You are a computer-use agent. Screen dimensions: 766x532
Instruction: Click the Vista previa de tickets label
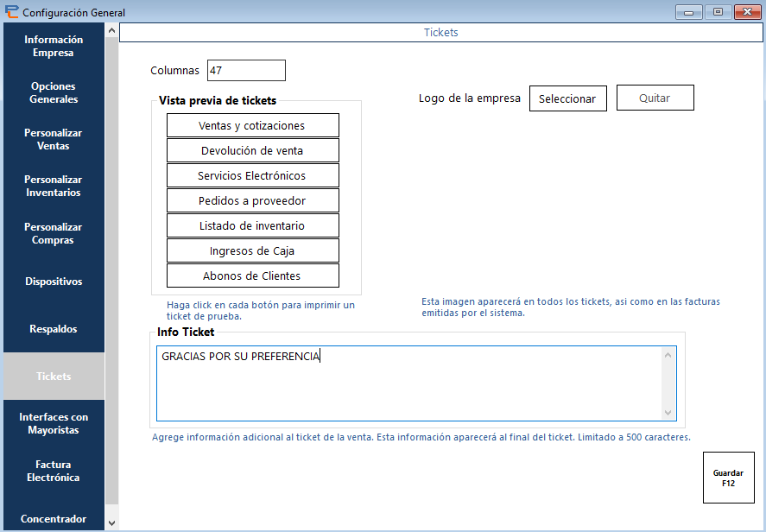[218, 101]
